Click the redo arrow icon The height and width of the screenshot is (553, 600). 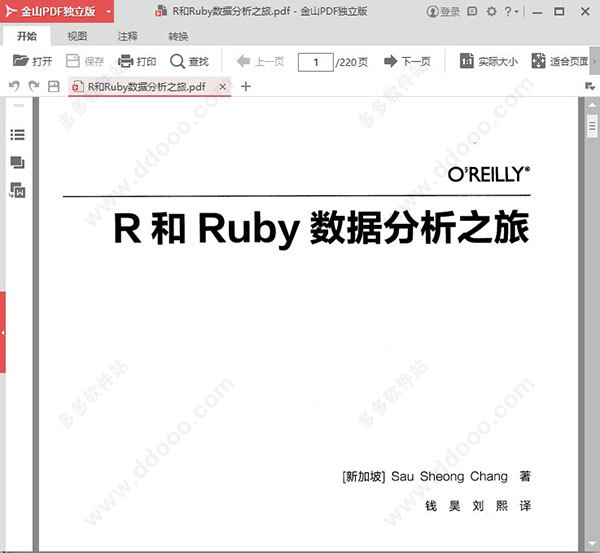[34, 86]
